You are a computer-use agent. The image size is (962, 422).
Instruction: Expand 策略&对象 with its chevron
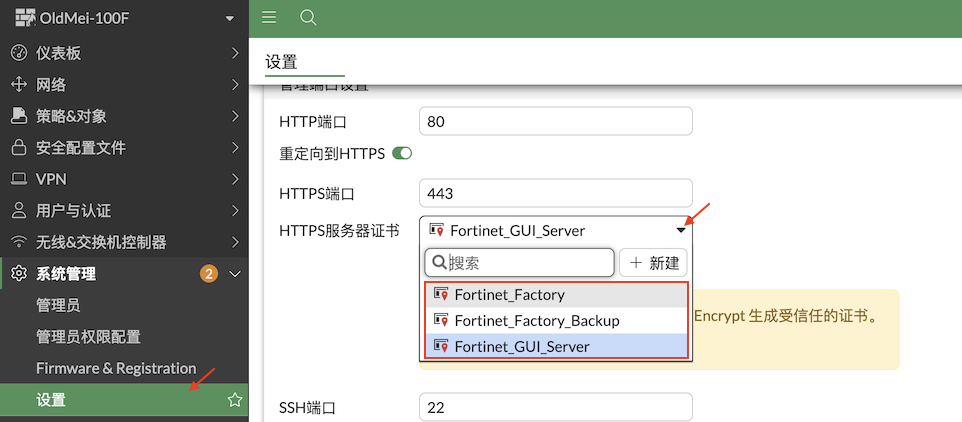[235, 116]
